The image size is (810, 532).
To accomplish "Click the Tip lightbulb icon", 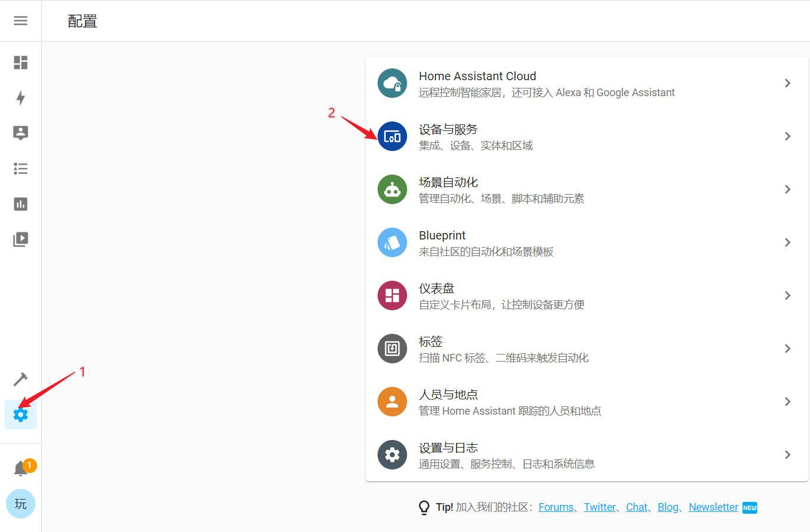I will click(x=424, y=508).
